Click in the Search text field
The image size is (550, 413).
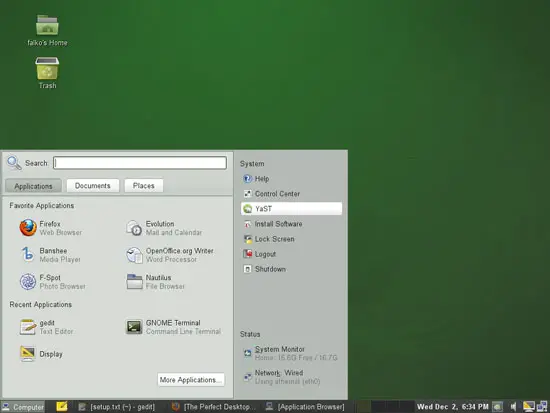pos(140,163)
